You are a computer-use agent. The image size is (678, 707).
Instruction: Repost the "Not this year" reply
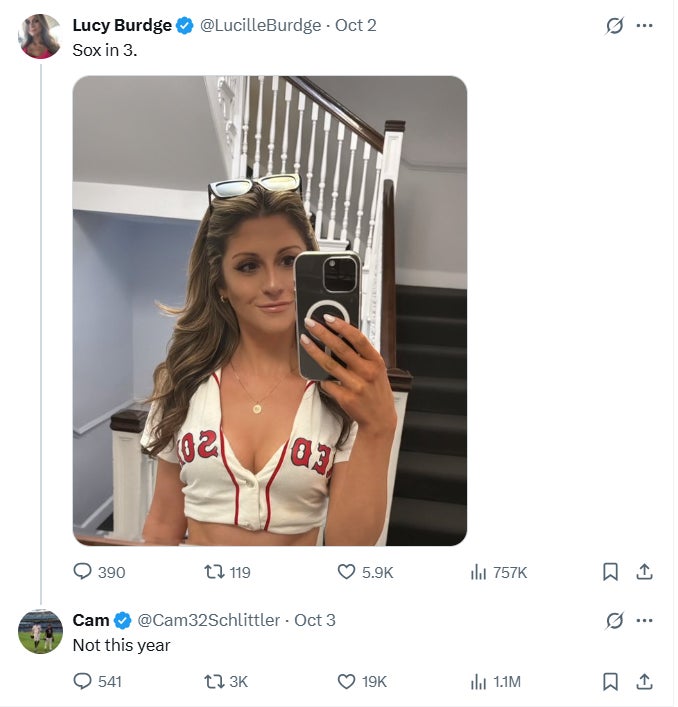212,681
